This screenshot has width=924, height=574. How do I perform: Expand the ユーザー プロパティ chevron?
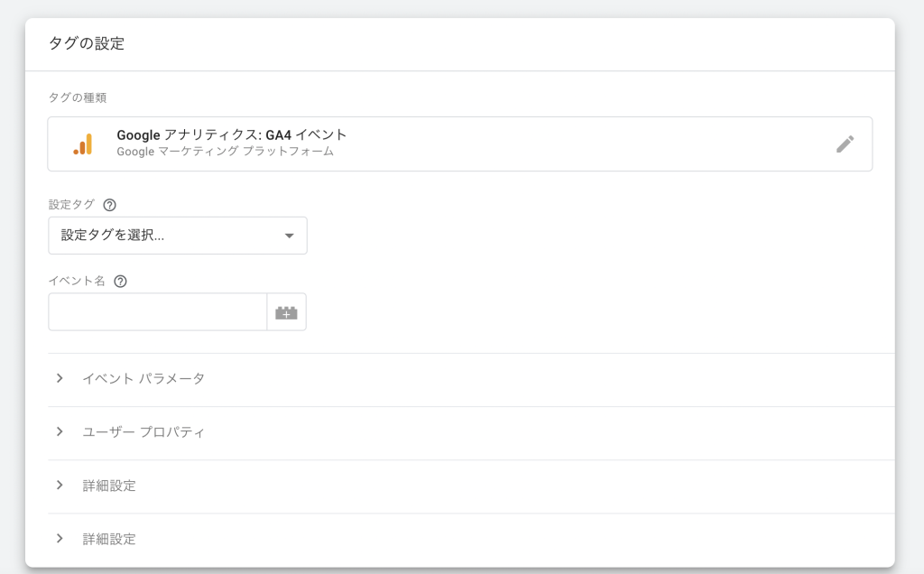click(x=60, y=431)
